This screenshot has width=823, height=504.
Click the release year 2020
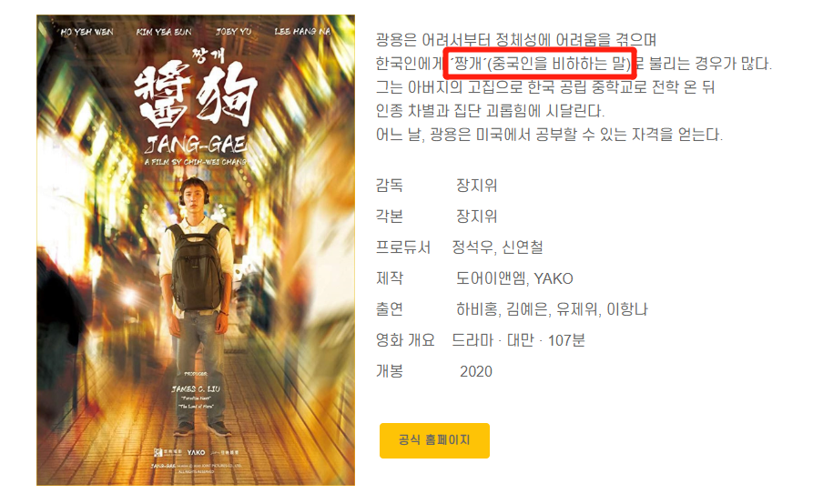pos(476,371)
